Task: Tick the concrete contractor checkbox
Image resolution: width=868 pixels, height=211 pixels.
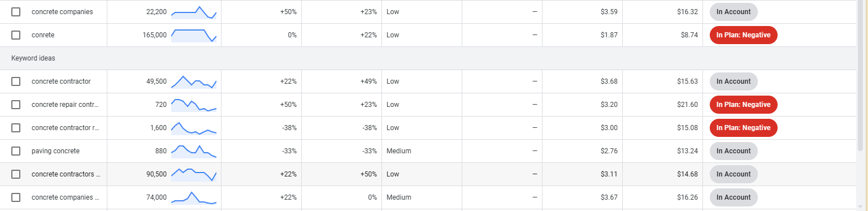Action: (16, 81)
